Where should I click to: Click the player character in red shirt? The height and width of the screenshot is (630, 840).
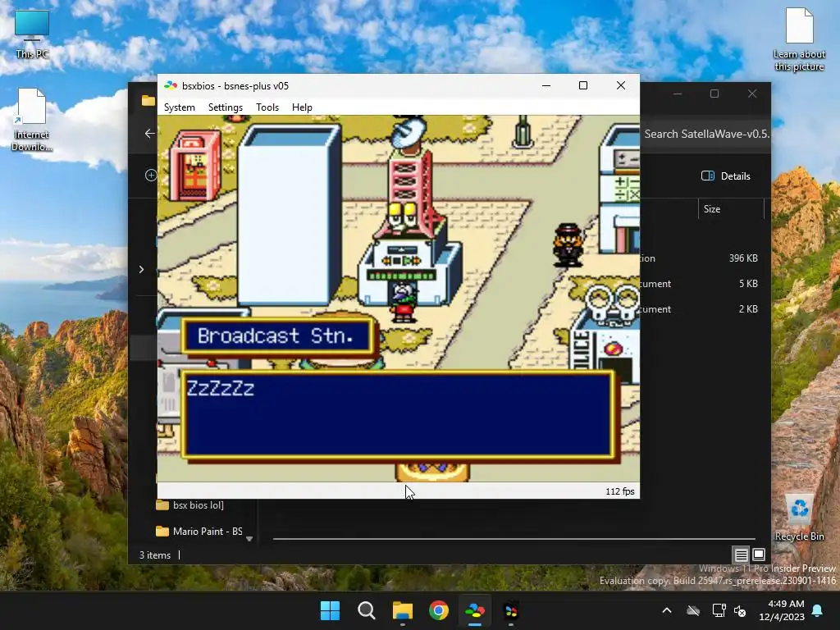click(403, 302)
